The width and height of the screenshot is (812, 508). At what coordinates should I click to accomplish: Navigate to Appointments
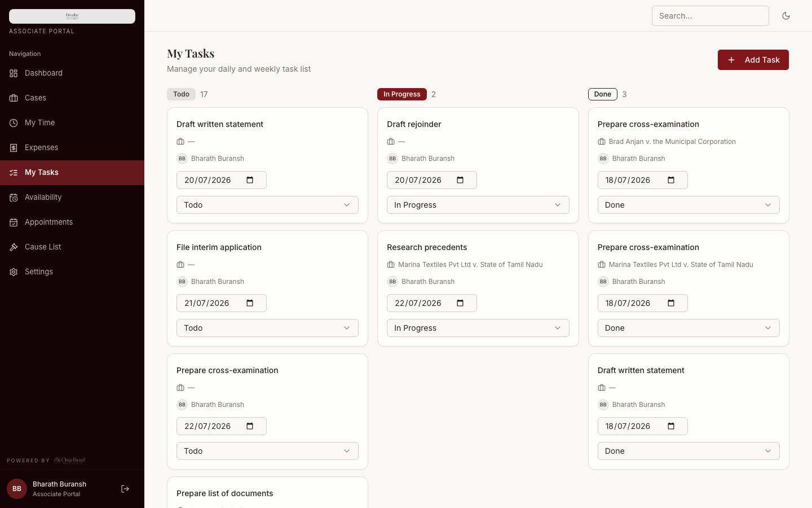(x=72, y=222)
